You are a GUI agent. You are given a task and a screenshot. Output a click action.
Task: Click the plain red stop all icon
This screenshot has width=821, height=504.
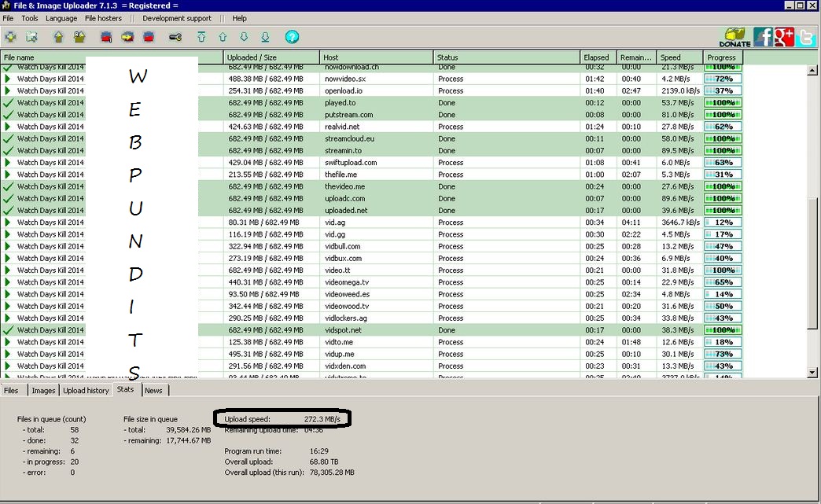click(x=149, y=37)
